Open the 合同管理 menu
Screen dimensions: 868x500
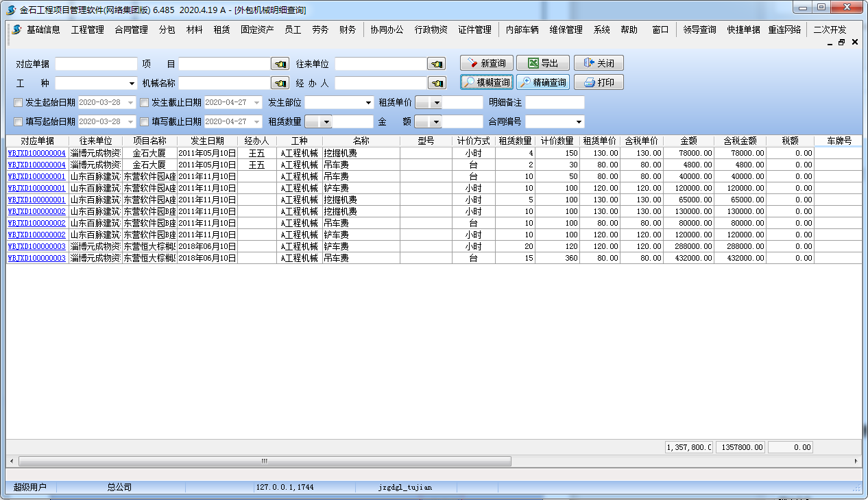click(131, 29)
